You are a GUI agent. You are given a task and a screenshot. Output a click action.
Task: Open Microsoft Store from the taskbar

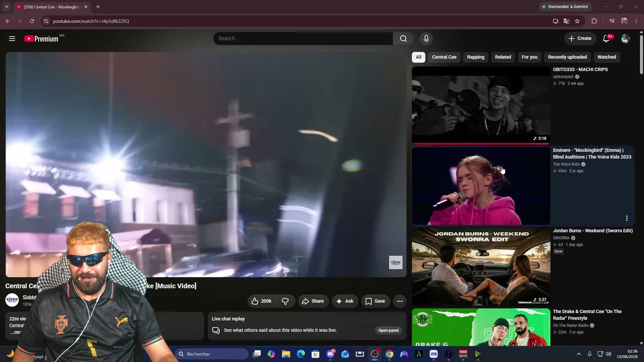coord(315,354)
